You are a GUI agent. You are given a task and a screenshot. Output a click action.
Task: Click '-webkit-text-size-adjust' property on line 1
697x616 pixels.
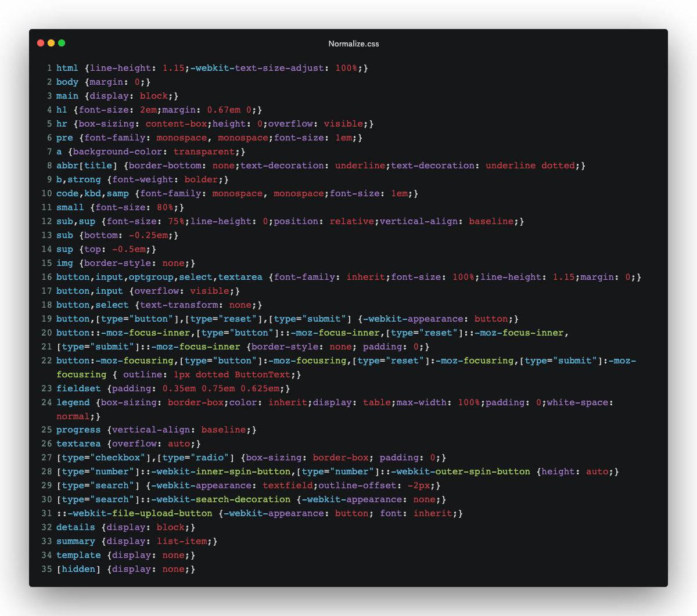coord(257,68)
